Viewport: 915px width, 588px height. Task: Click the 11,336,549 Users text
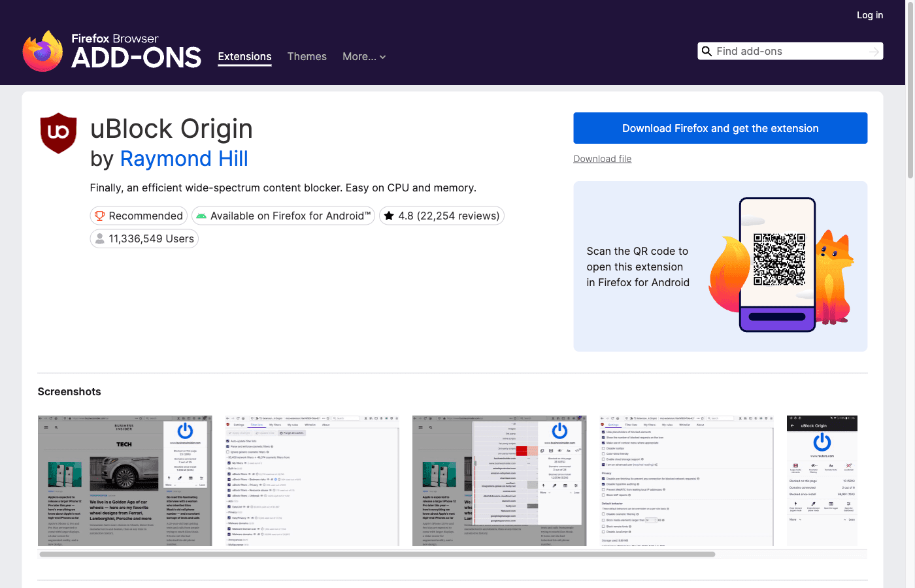pyautogui.click(x=152, y=238)
